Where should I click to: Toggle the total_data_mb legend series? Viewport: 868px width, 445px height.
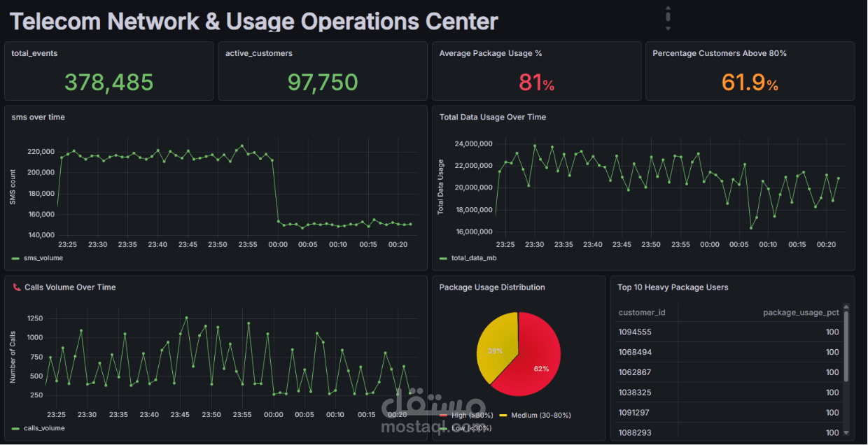[468, 258]
